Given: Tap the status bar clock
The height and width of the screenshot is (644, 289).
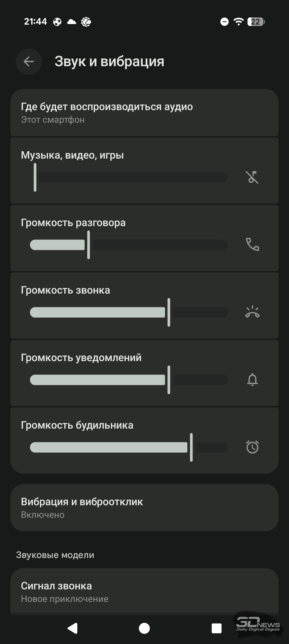Looking at the screenshot, I should (x=35, y=21).
